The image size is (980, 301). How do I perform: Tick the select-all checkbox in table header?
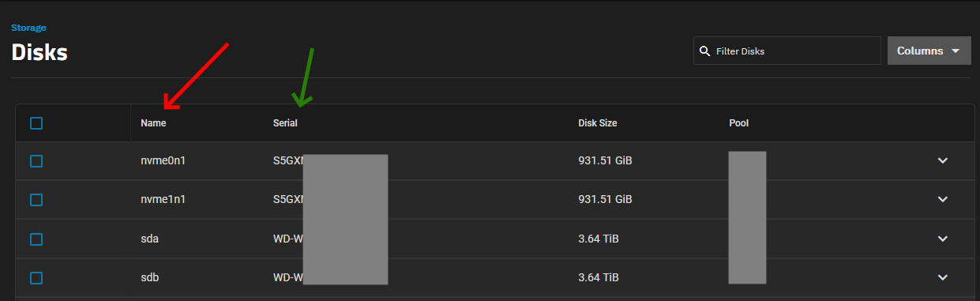pos(36,123)
